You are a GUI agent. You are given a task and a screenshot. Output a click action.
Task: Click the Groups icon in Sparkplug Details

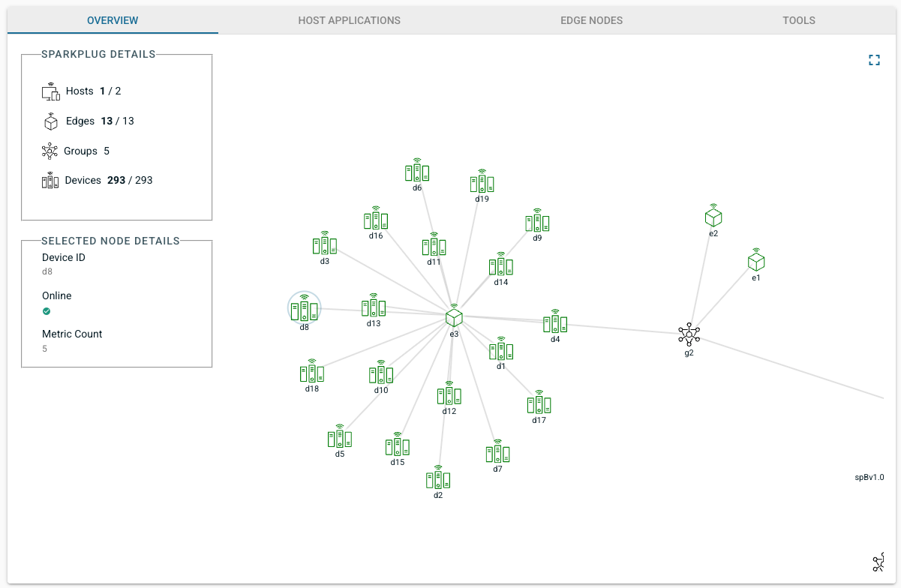[x=50, y=151]
